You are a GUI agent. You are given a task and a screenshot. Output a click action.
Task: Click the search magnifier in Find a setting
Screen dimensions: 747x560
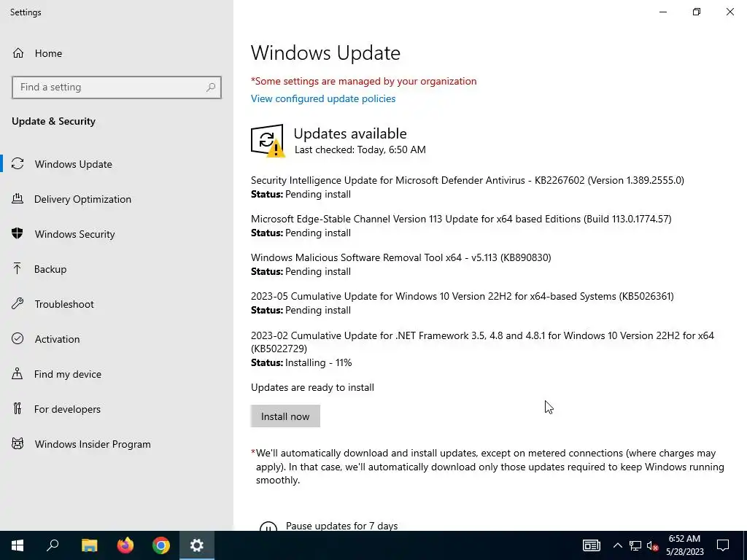click(x=211, y=87)
